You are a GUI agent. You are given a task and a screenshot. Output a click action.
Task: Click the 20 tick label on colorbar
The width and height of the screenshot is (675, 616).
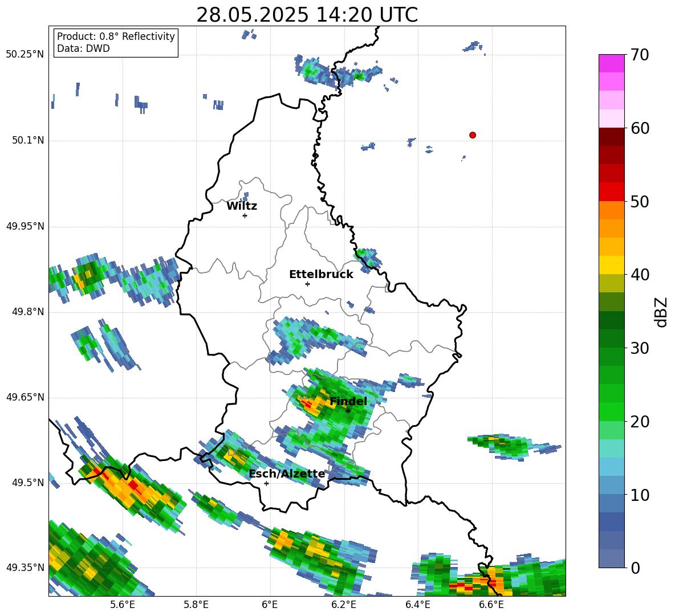coord(640,421)
